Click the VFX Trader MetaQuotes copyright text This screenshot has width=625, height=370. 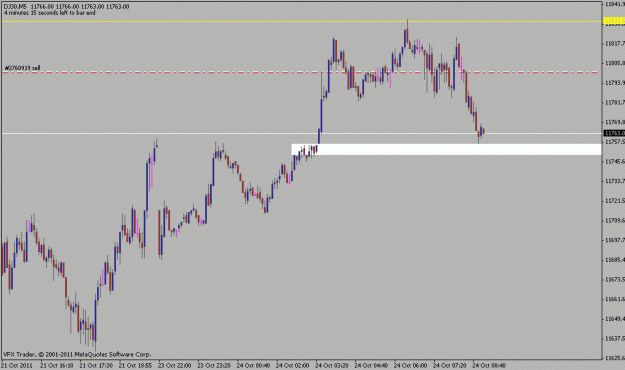(x=77, y=354)
